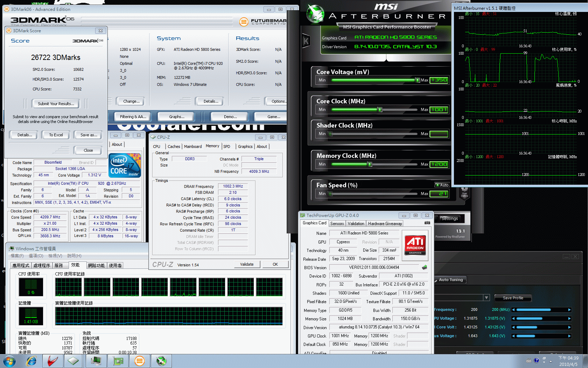
Task: Click To Excel in 3DMark Score
Action: 56,135
